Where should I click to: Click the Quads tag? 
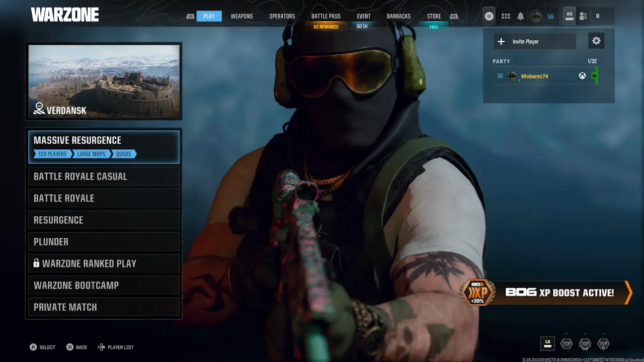tap(123, 154)
